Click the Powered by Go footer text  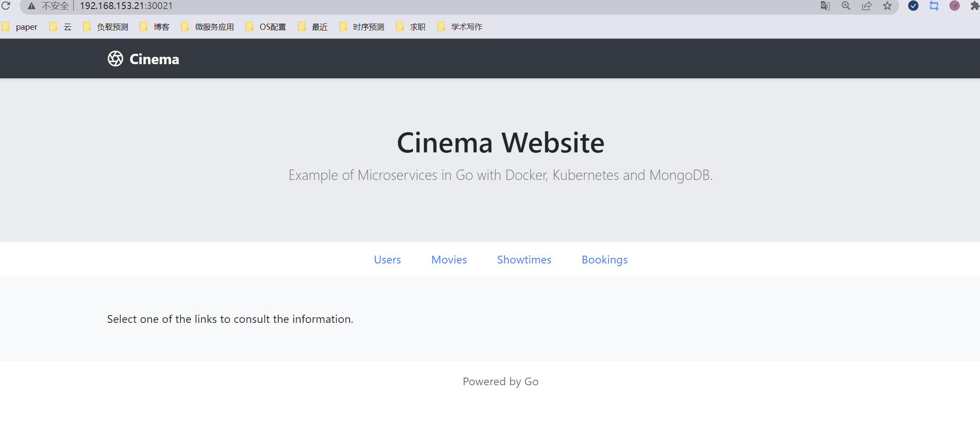point(501,382)
